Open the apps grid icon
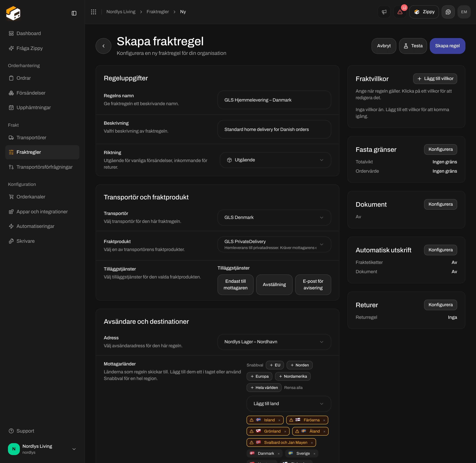This screenshot has width=476, height=463. click(x=94, y=12)
